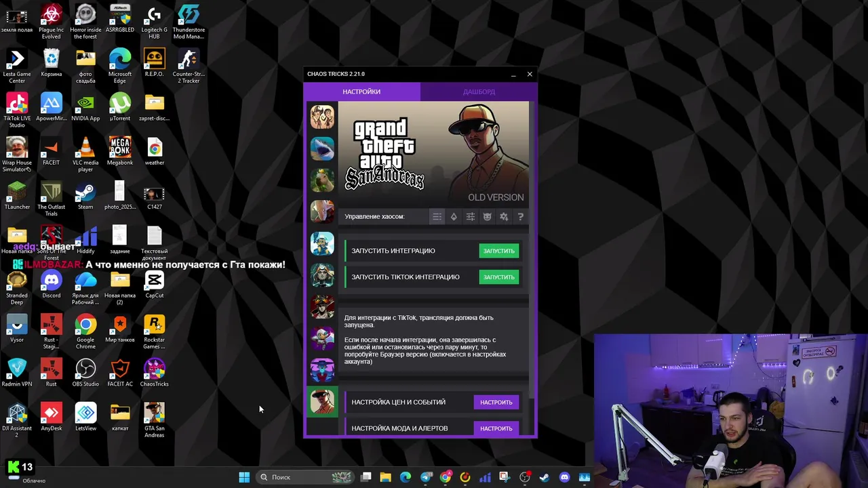
Task: Open the sliders chaos control icon
Action: point(471,217)
